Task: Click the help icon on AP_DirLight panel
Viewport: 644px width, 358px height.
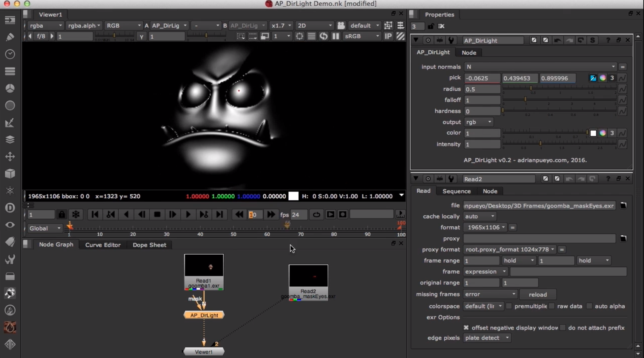Action: point(608,40)
